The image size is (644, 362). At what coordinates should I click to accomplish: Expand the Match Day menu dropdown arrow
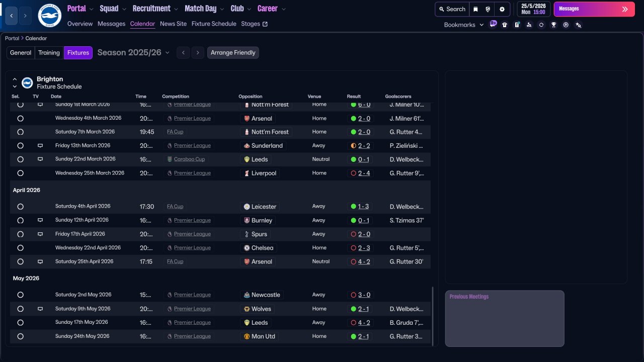(222, 9)
